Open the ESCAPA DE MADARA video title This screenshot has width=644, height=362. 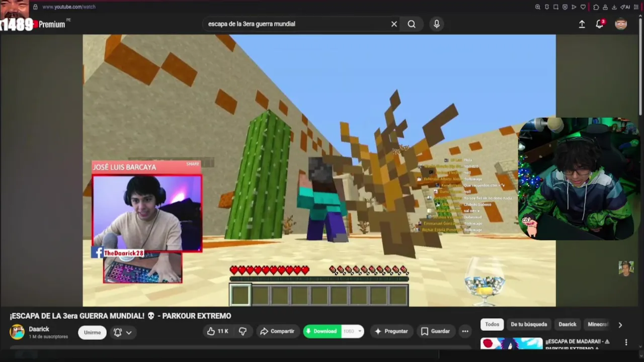click(x=578, y=344)
